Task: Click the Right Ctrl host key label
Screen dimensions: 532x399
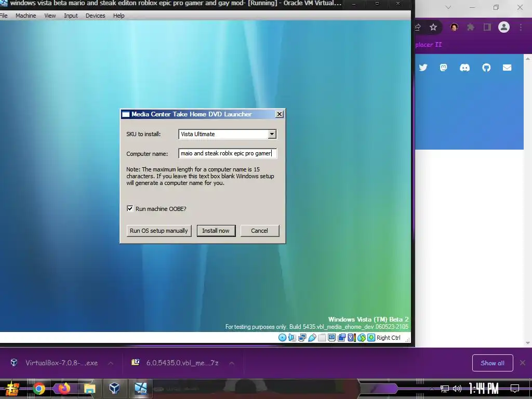Action: point(389,338)
